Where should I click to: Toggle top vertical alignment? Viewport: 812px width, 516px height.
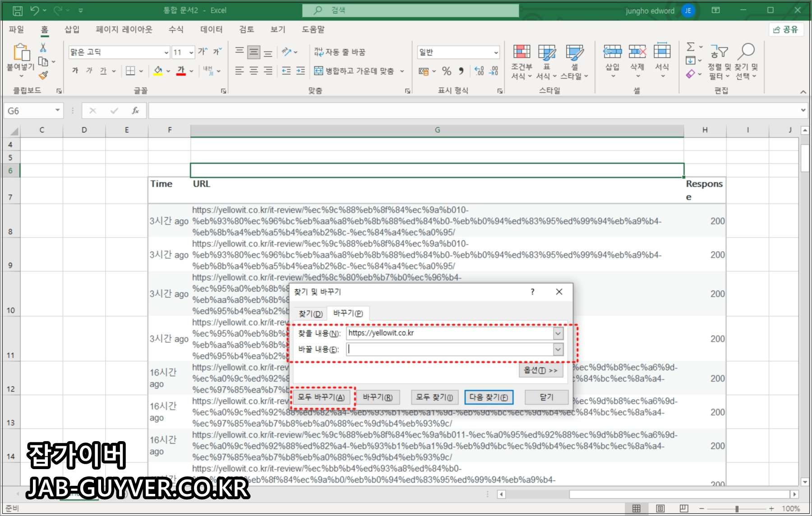pyautogui.click(x=240, y=52)
